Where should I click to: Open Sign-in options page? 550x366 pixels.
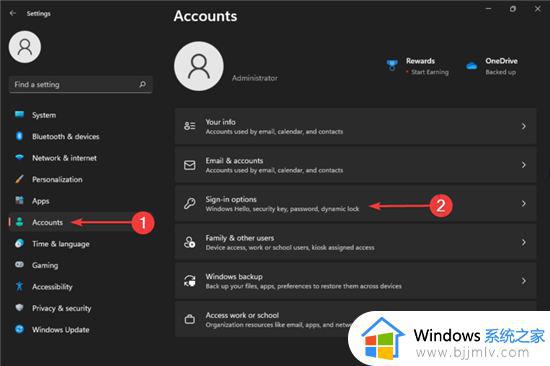(x=355, y=204)
